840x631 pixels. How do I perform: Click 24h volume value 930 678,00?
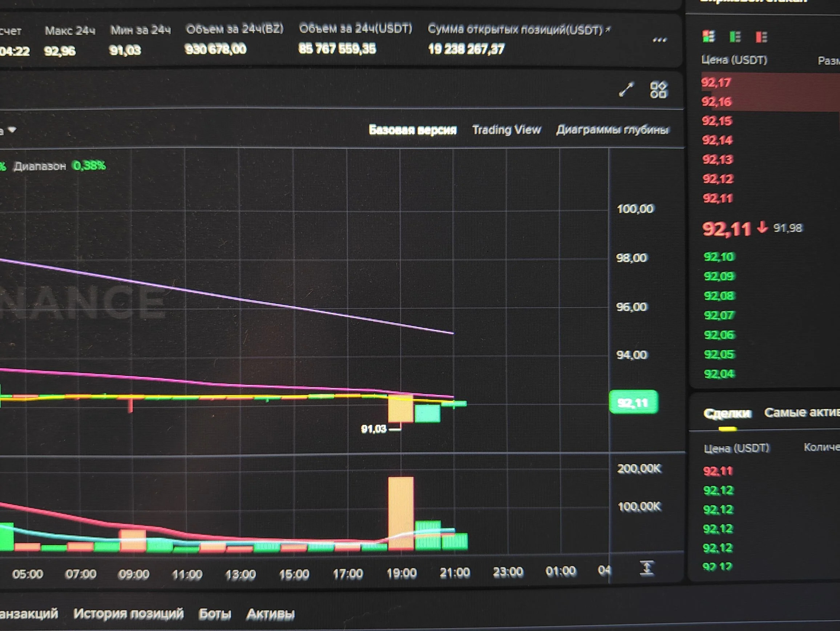coord(215,49)
